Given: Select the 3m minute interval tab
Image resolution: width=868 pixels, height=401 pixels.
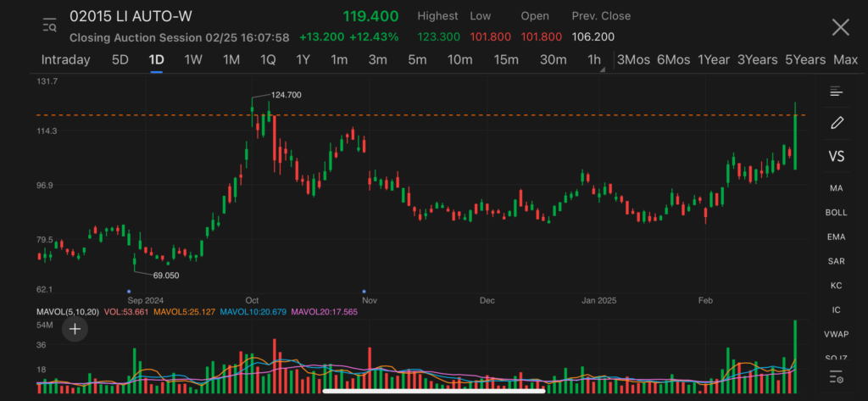Looking at the screenshot, I should click(x=377, y=60).
